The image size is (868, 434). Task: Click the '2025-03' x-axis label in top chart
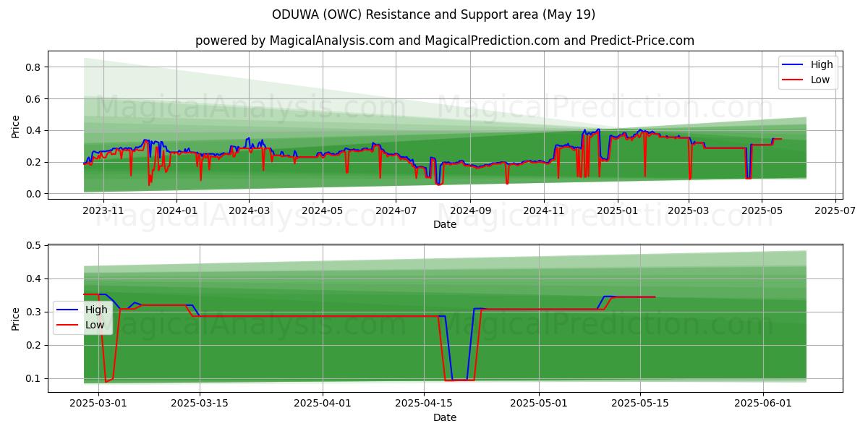point(688,210)
